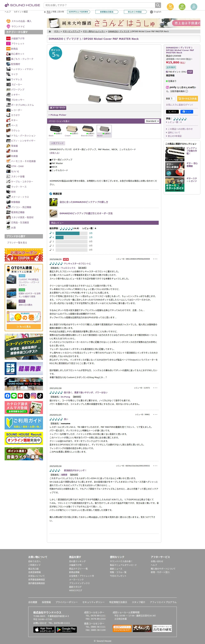Image resolution: width=205 pixels, height=644 pixels.
Task: Open 自分に合ったDIMARZIOピックアップの探し方 article
Action: point(84,202)
